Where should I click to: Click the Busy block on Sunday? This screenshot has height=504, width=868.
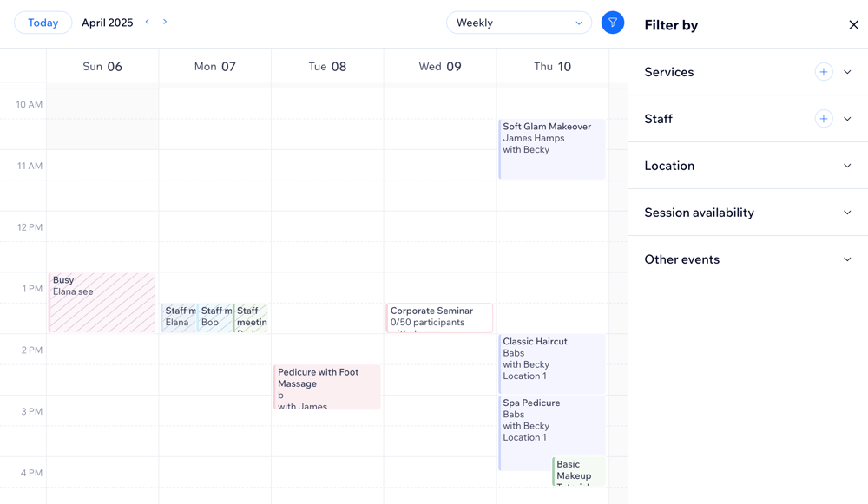pyautogui.click(x=102, y=303)
